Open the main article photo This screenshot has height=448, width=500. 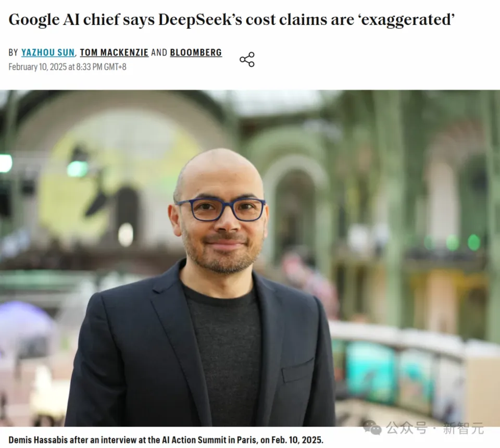pyautogui.click(x=250, y=258)
